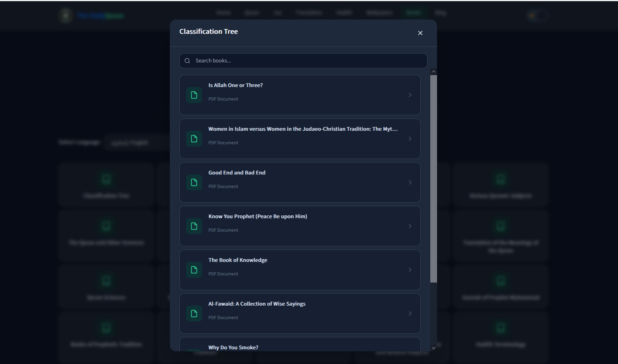The width and height of the screenshot is (618, 364).
Task: Open Know You Prophet (Peace Be upon Him) title
Action: point(258,217)
